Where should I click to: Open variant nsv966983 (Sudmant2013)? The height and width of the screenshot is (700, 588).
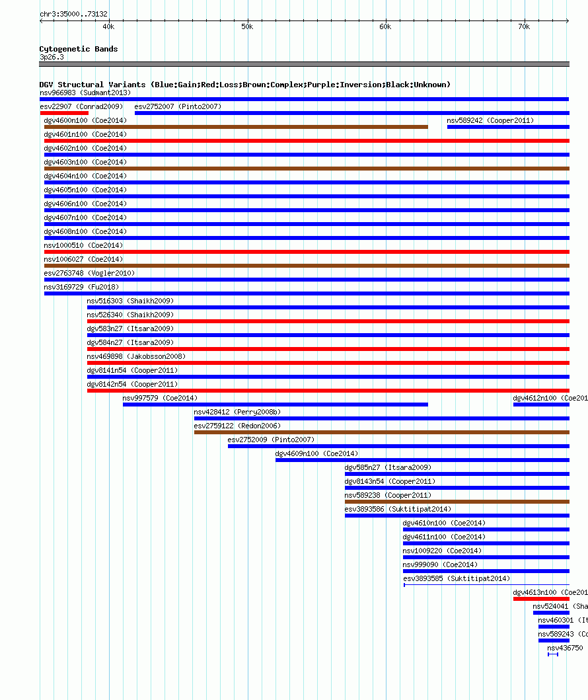pos(85,93)
